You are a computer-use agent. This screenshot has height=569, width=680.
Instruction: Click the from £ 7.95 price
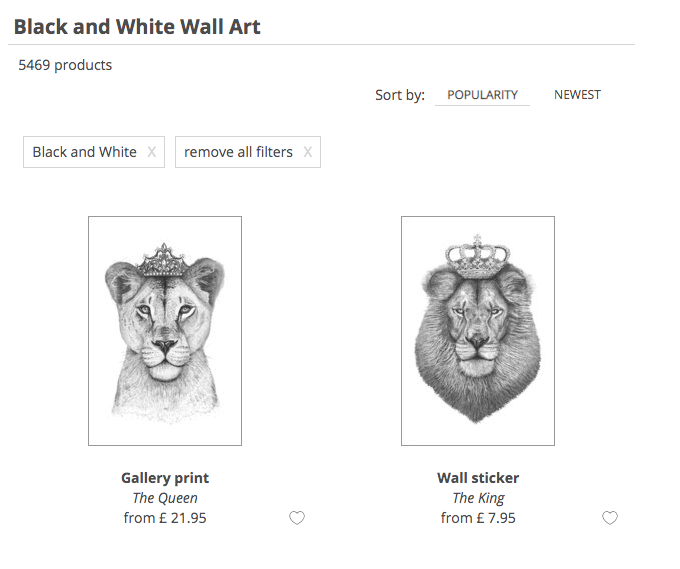(x=478, y=518)
